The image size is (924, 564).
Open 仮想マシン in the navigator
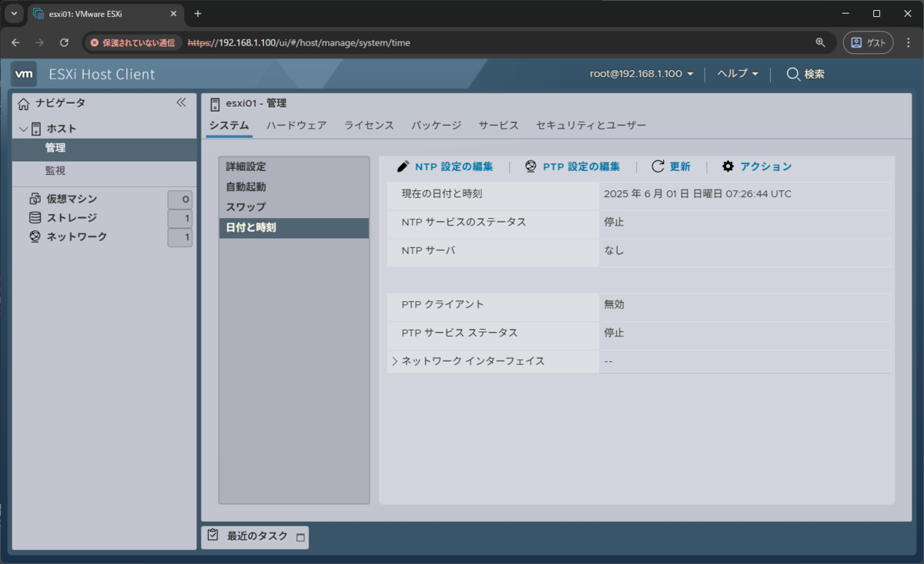(72, 199)
